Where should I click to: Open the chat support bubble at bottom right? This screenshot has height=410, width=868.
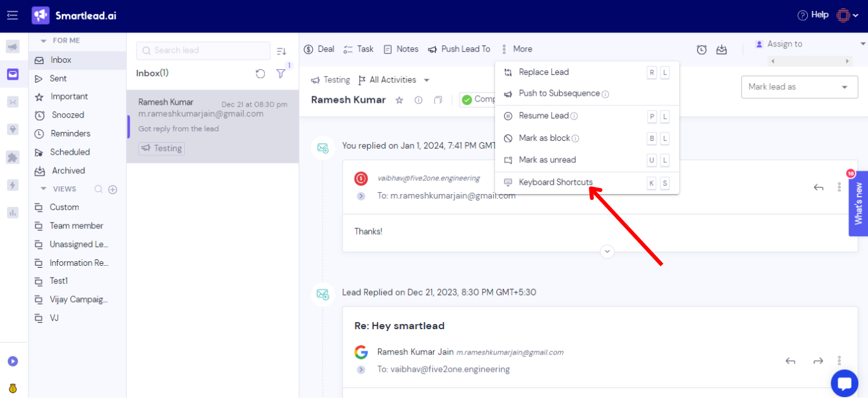coord(845,383)
